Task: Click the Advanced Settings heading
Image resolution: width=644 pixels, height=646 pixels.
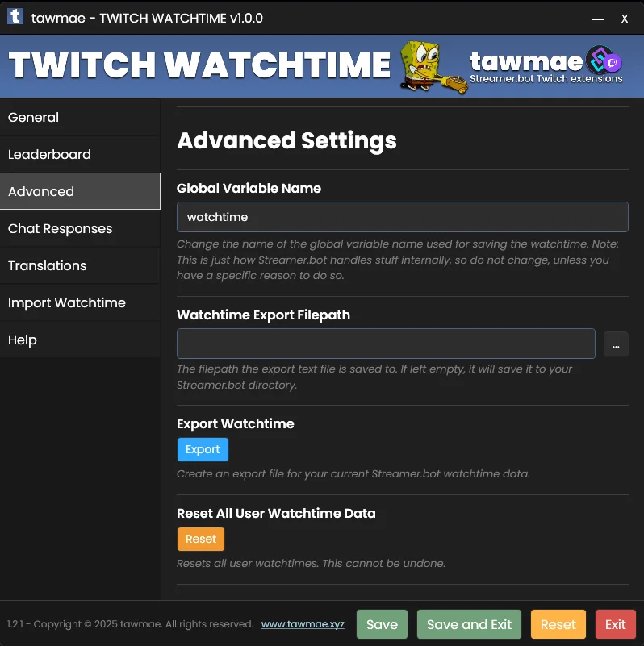Action: [x=287, y=140]
